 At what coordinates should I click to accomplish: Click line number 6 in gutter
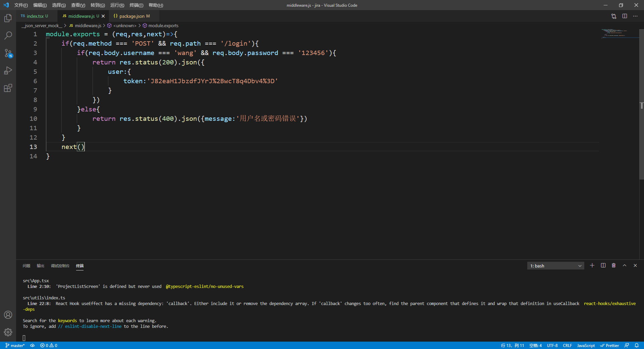[35, 81]
